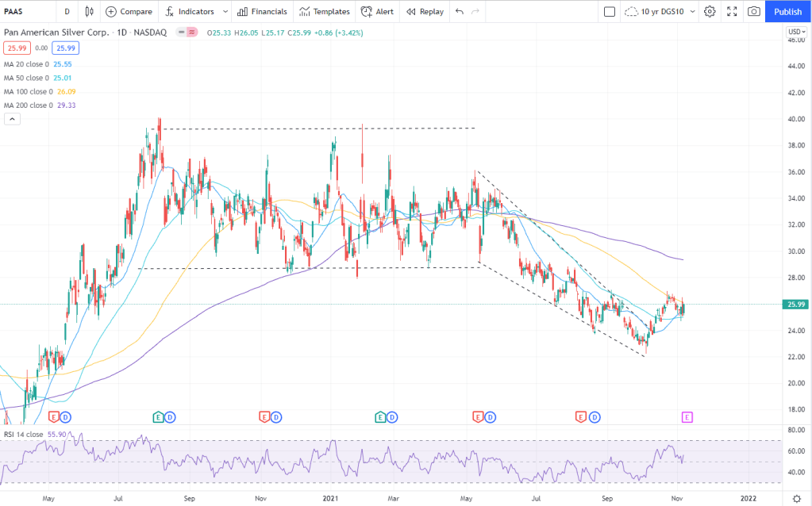
Task: Open the Templates menu
Action: [x=325, y=12]
